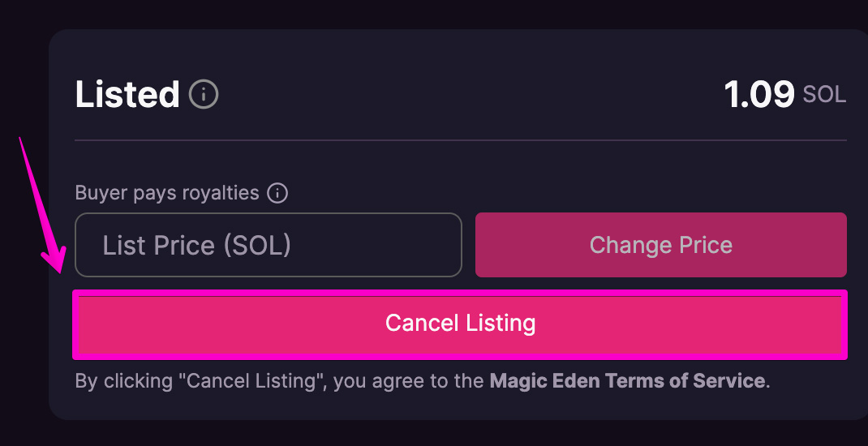
Task: Cancel the NFT listing
Action: pos(460,324)
